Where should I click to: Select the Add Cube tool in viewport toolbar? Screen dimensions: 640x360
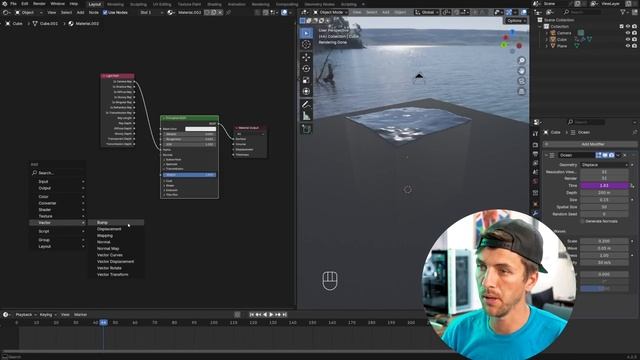(306, 129)
